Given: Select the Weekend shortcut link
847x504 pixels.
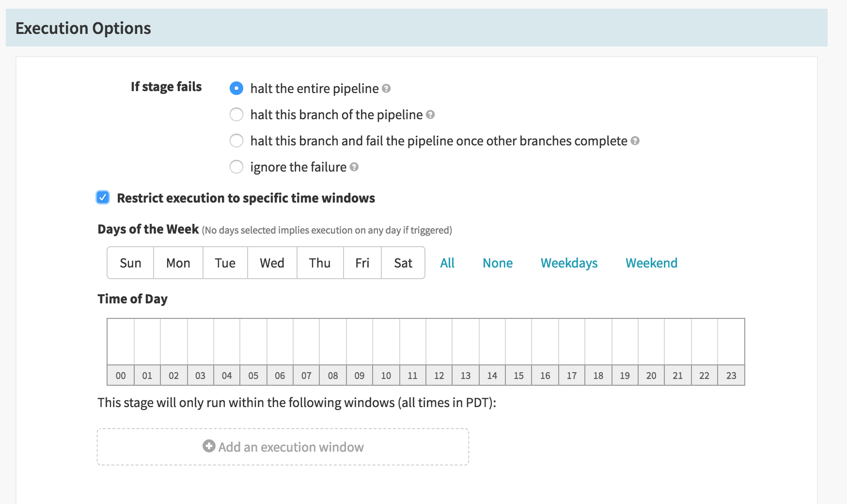Looking at the screenshot, I should coord(652,263).
